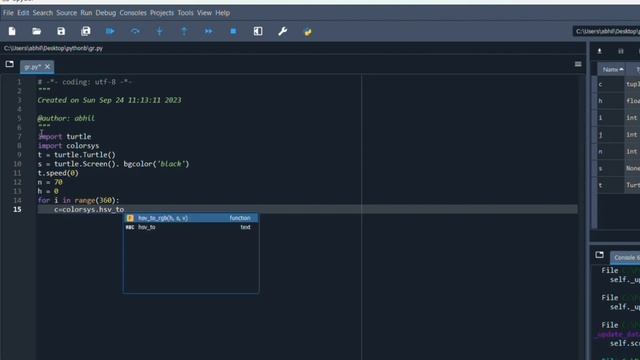Select variable i row in Variable Explorer
The width and height of the screenshot is (640, 360).
(619, 118)
